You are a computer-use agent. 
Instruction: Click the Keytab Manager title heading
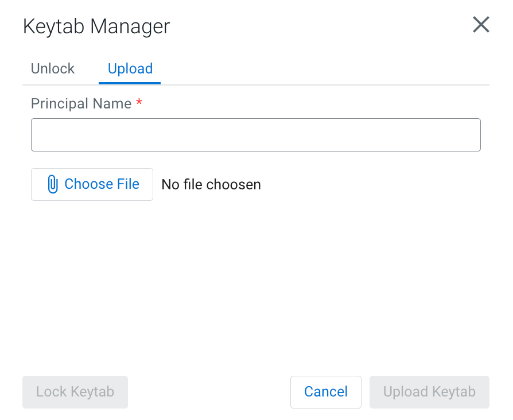(x=96, y=26)
